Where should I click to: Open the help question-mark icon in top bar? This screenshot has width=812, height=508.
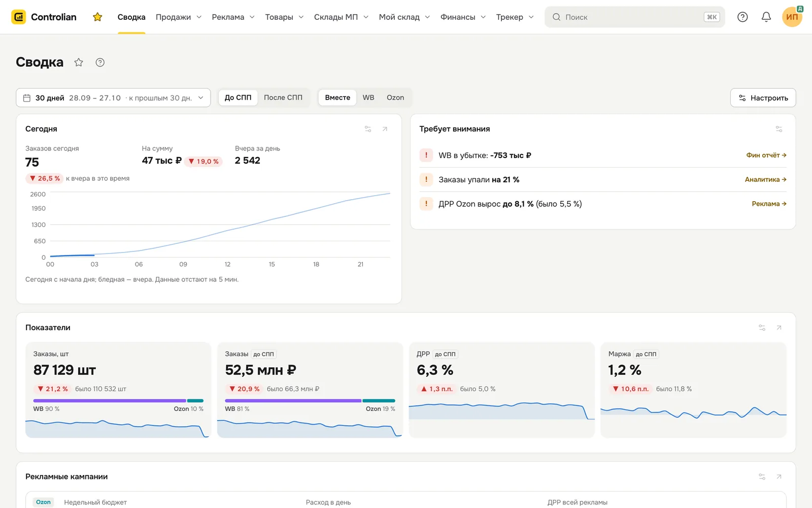click(x=742, y=17)
